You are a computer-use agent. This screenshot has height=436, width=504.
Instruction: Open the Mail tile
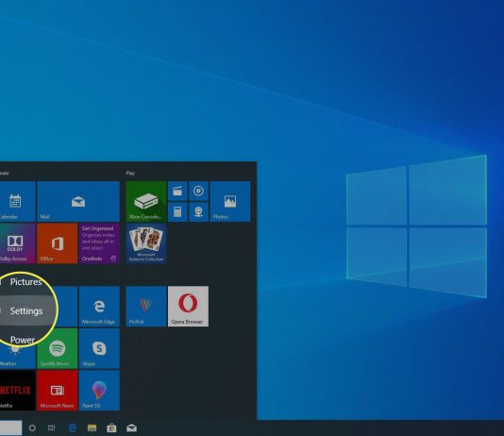pyautogui.click(x=78, y=201)
